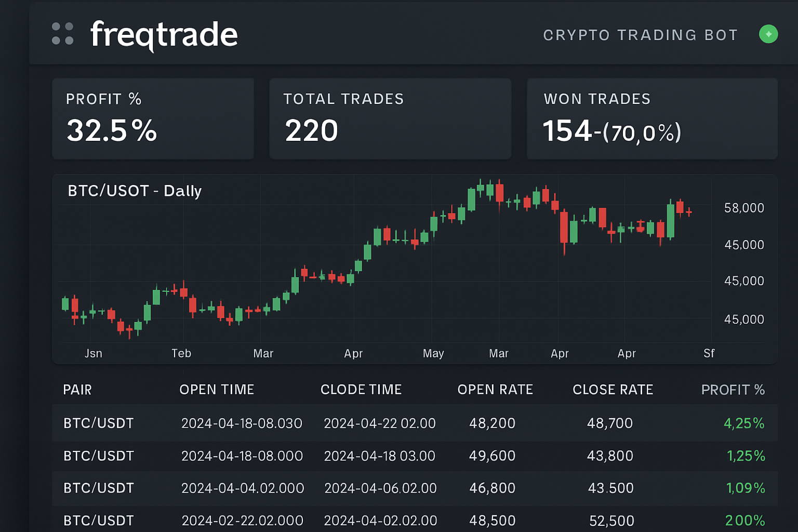Toggle the CLOSE RATE column header

click(613, 389)
